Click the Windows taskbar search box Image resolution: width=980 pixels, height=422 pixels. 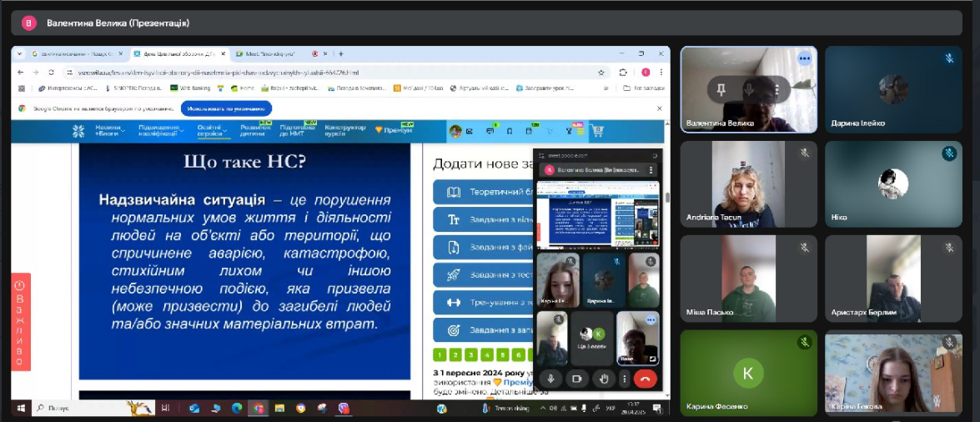click(x=93, y=409)
